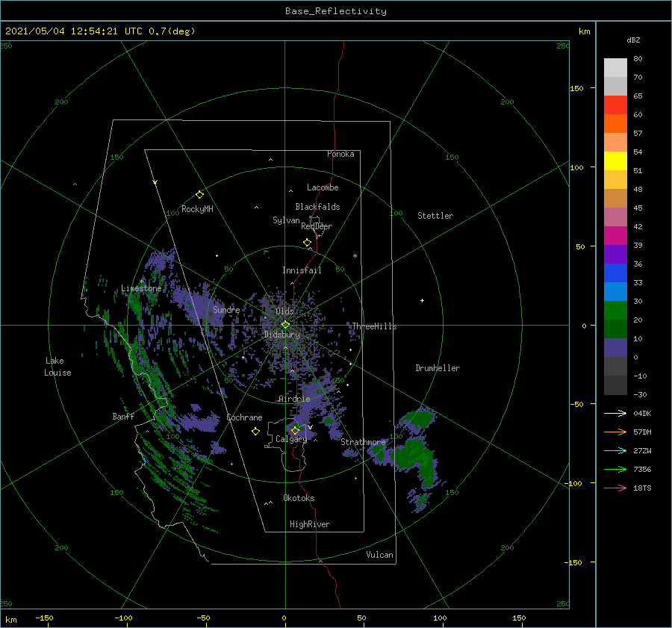Image resolution: width=672 pixels, height=628 pixels.
Task: Click the Limestone label
Action: (141, 288)
